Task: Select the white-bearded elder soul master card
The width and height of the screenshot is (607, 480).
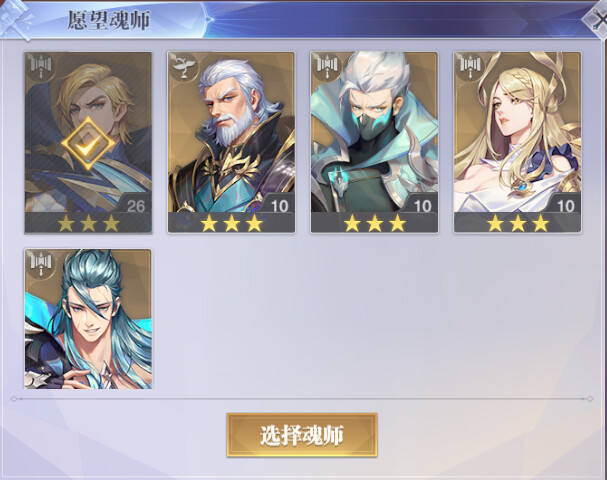Action: (x=231, y=143)
